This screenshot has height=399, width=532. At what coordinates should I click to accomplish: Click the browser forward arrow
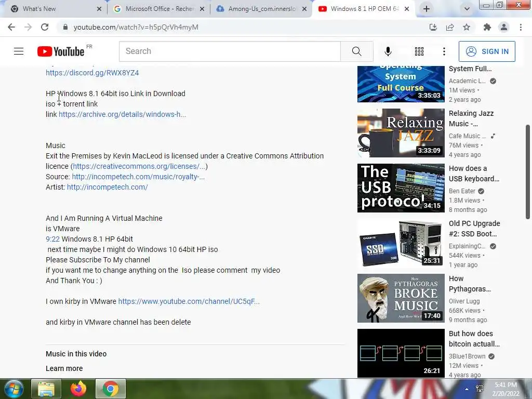click(x=28, y=27)
